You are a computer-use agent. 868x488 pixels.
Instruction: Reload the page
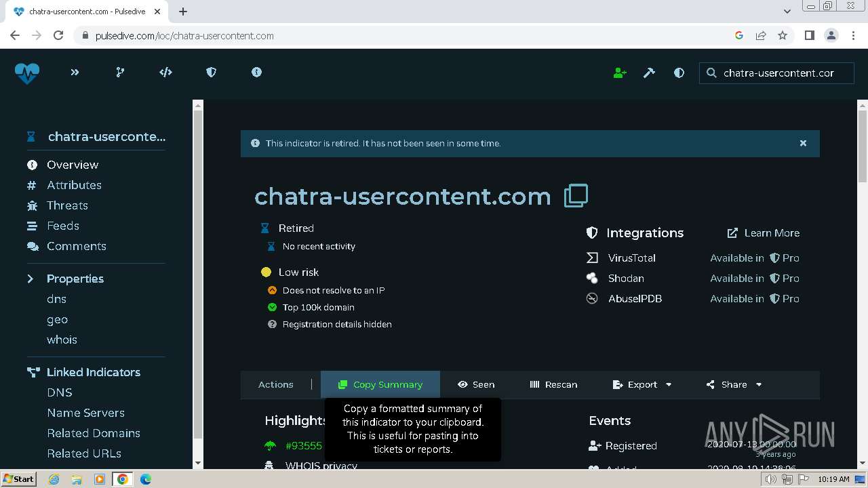[x=58, y=35]
